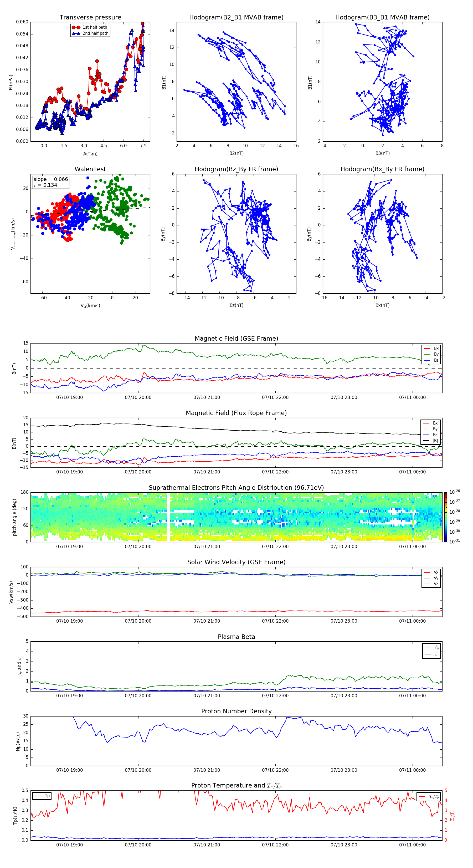This screenshot has width=473, height=868.
Task: Select the blue Tp legend entry
Action: [x=42, y=796]
